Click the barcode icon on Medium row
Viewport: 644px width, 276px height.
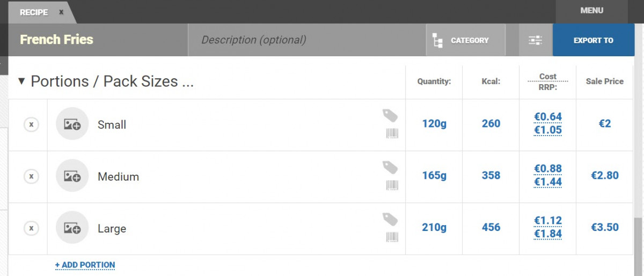coord(392,185)
